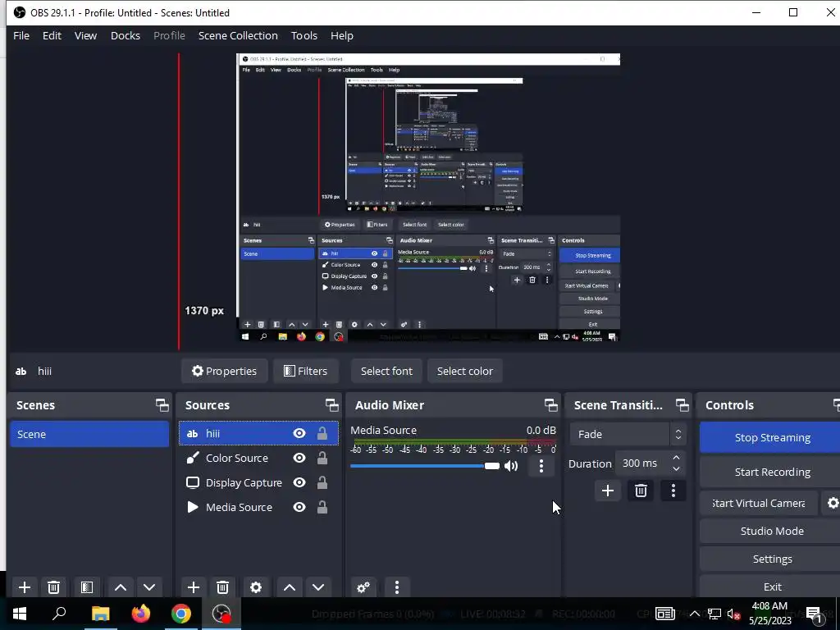
Task: Hide the Media Source
Action: click(x=299, y=507)
